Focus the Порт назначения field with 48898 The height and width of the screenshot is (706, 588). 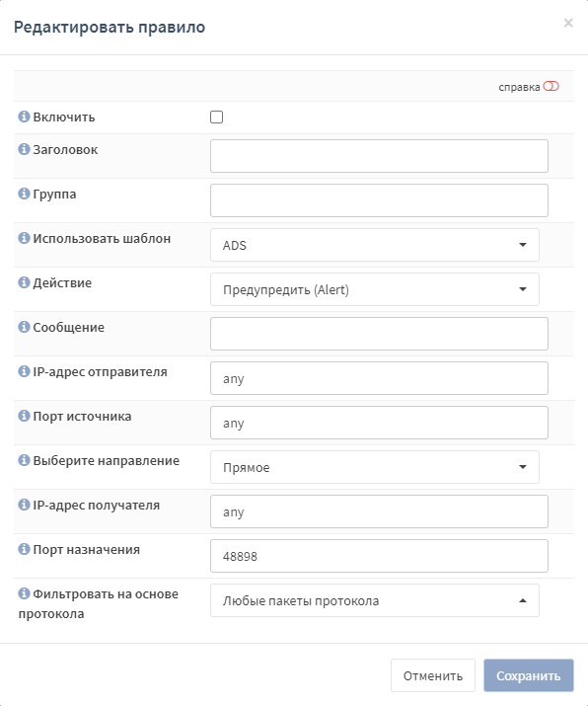379,556
